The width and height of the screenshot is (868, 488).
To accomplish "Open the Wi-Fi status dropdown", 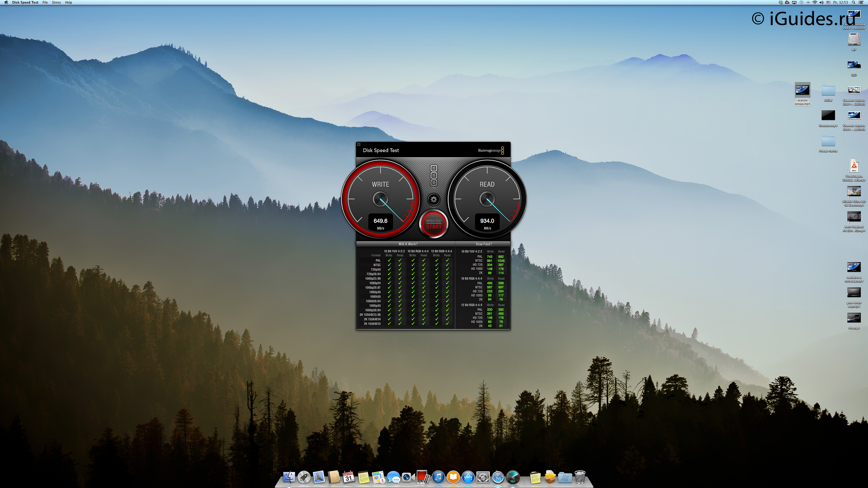I will coord(814,2).
